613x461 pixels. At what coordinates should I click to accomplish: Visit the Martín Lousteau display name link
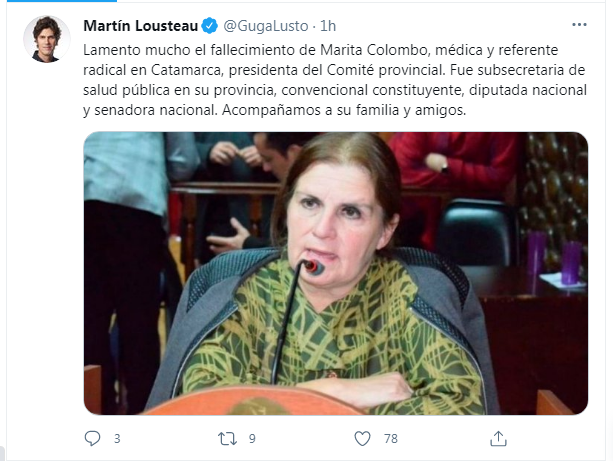141,26
